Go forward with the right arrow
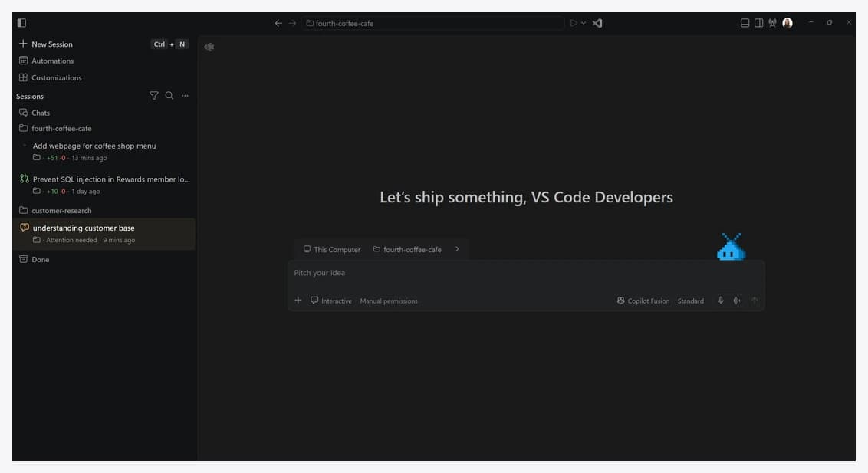This screenshot has width=868, height=473. coord(292,23)
